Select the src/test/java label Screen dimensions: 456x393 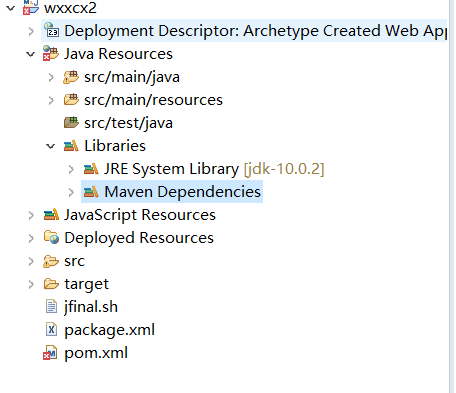click(x=128, y=123)
